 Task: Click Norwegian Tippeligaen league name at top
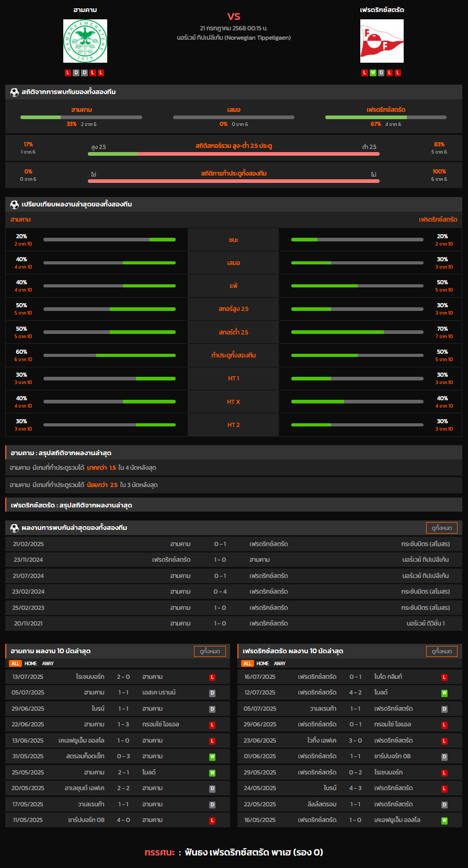[234, 38]
